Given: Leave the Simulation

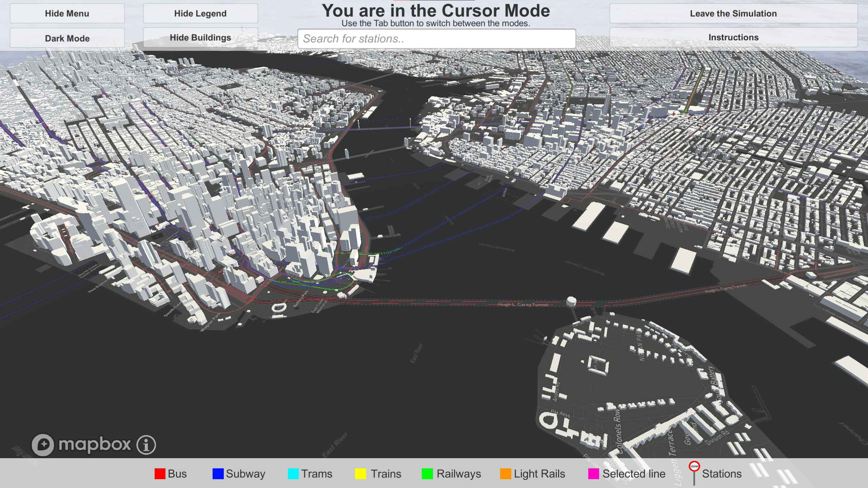Looking at the screenshot, I should pyautogui.click(x=733, y=14).
